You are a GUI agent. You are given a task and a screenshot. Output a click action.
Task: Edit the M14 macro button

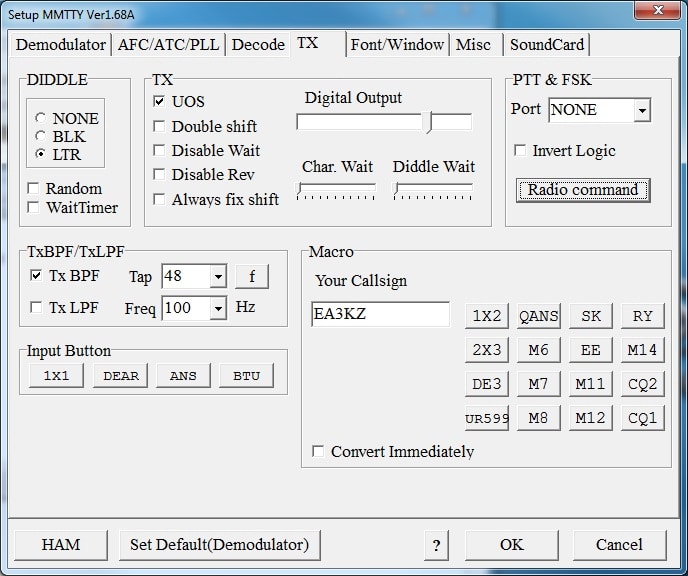[x=643, y=350]
